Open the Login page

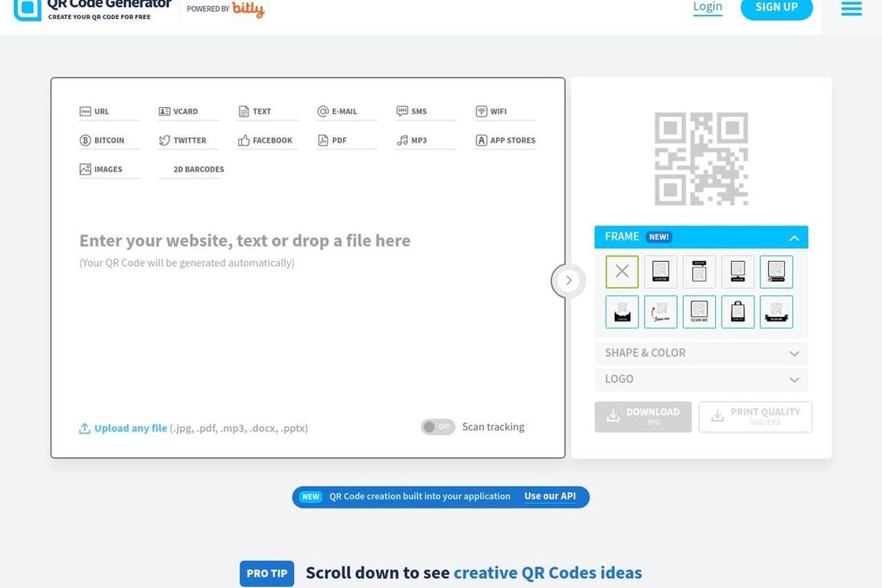pos(707,6)
